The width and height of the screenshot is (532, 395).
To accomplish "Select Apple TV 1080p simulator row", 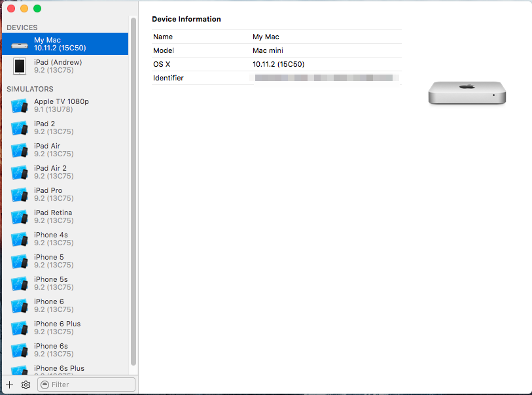I will 65,105.
